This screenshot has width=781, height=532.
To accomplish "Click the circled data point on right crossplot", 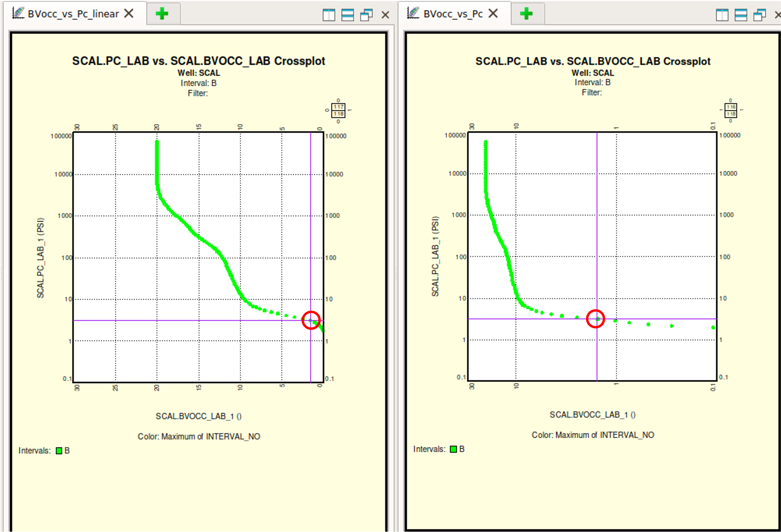I will (x=597, y=319).
